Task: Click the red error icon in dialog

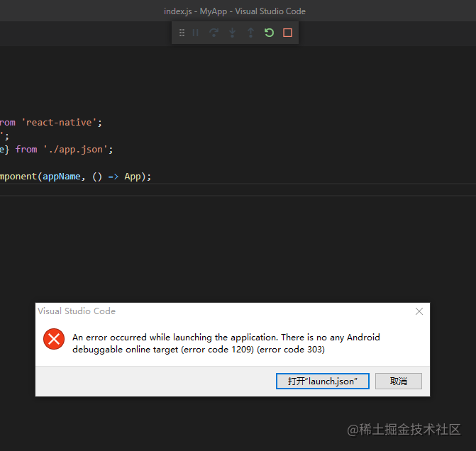Action: click(x=54, y=339)
